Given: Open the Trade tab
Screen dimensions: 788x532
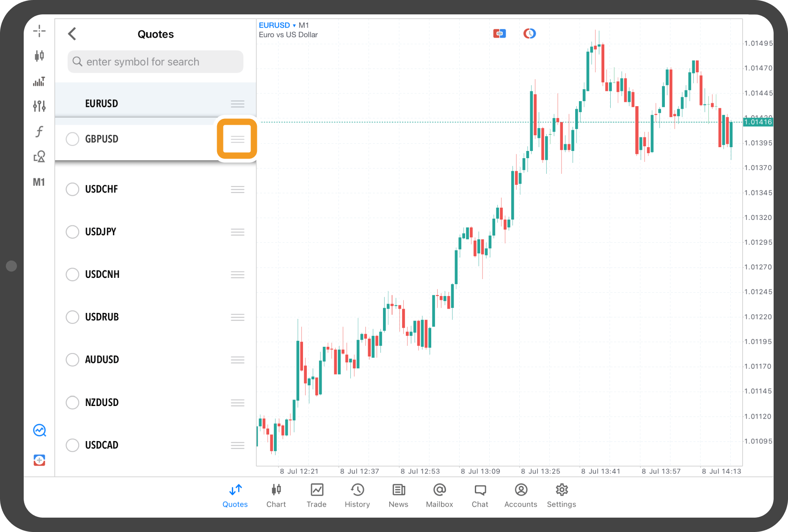Looking at the screenshot, I should [317, 495].
